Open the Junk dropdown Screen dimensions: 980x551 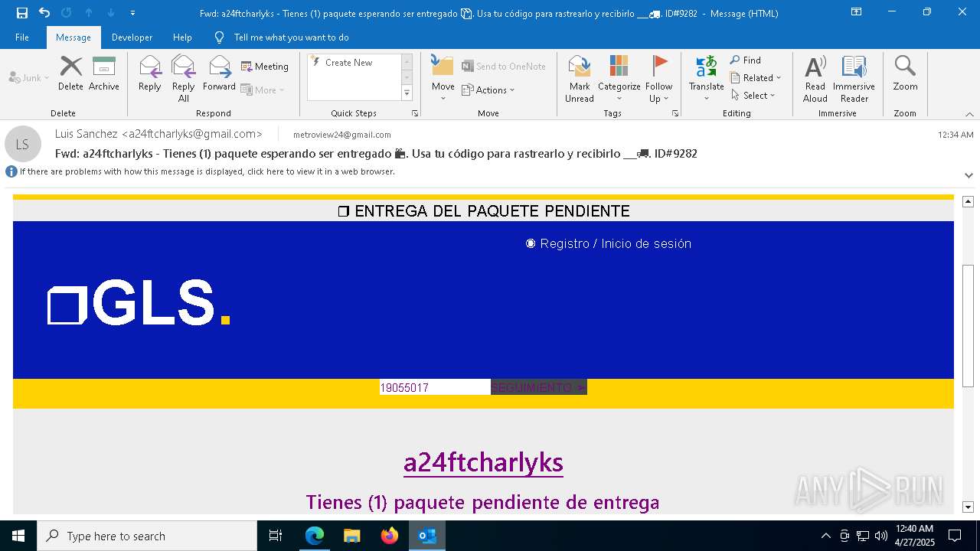coord(29,77)
